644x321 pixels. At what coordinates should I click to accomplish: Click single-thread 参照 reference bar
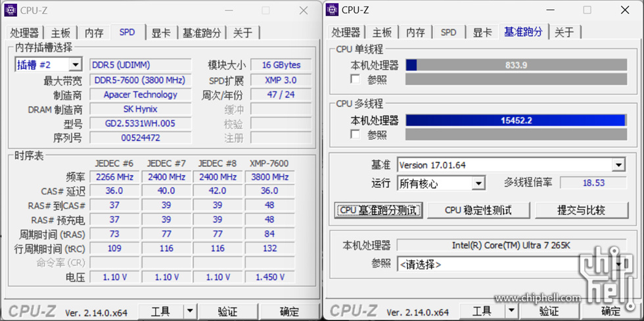517,79
